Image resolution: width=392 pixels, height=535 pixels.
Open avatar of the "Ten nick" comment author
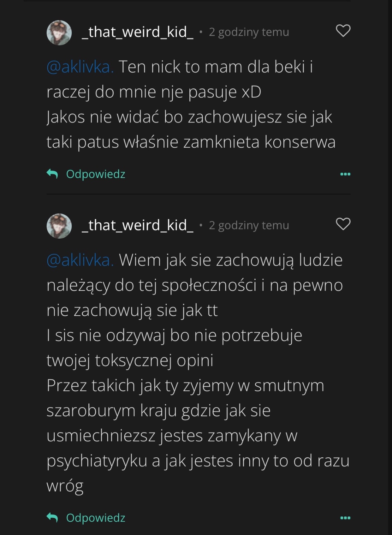59,33
